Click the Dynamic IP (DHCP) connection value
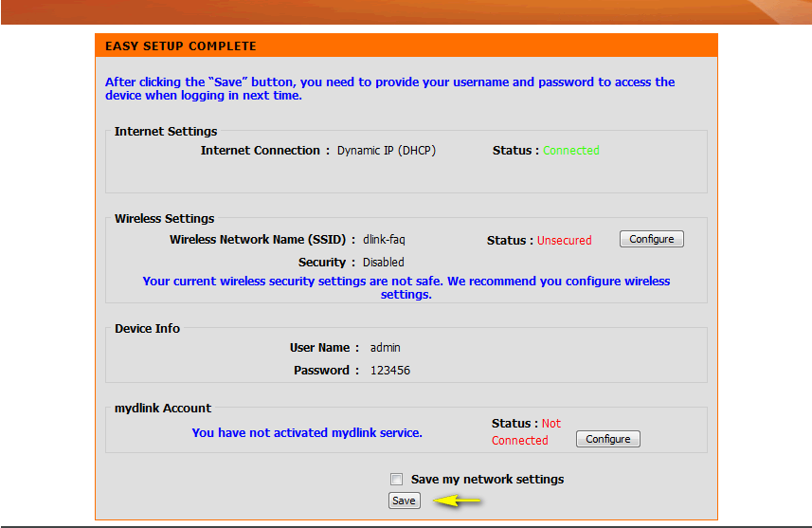Viewport: 812px width, 528px height. [386, 151]
